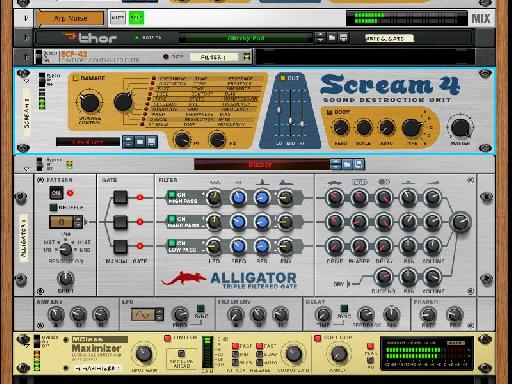Image resolution: width=512 pixels, height=384 pixels.
Task: Click the Scream 4 browse patch icon
Action: pyautogui.click(x=140, y=142)
